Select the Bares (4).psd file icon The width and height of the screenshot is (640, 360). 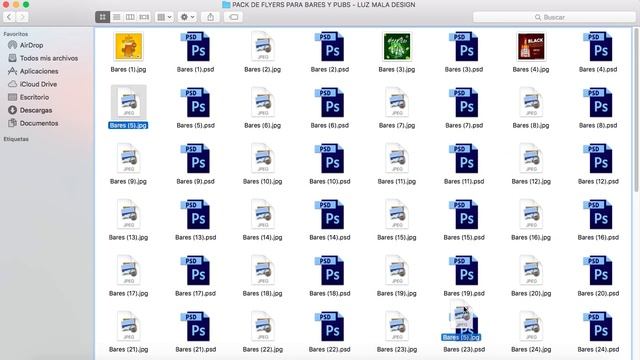pos(598,47)
